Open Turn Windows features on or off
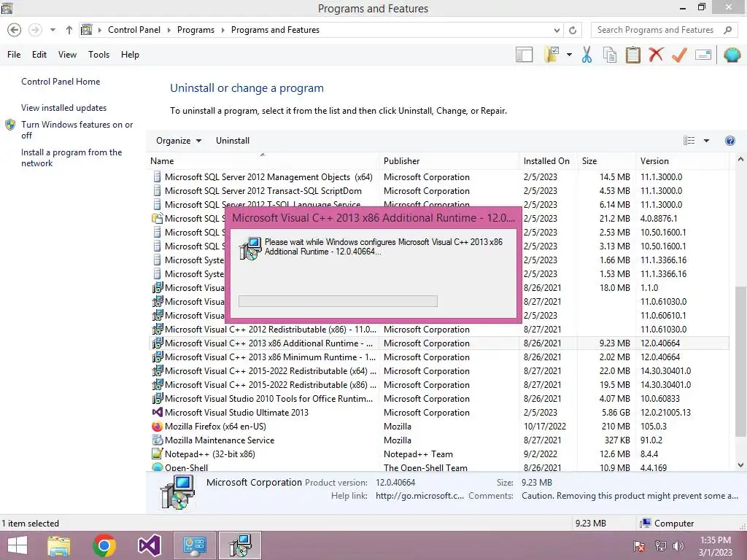Image resolution: width=747 pixels, height=560 pixels. coord(77,130)
